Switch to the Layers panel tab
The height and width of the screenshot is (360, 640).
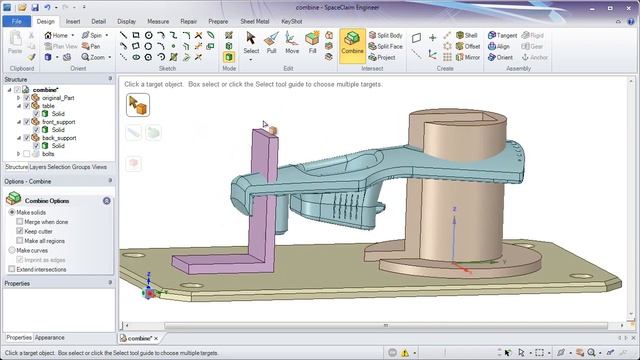(x=38, y=167)
